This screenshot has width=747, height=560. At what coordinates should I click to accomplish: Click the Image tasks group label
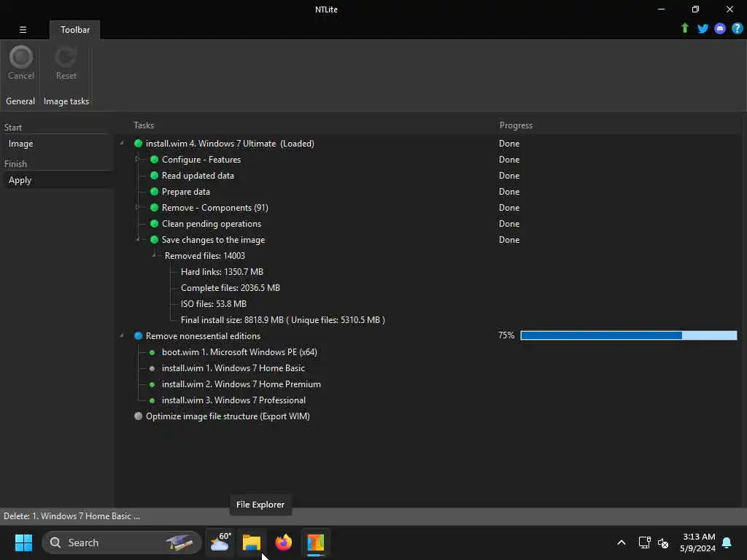pyautogui.click(x=66, y=101)
